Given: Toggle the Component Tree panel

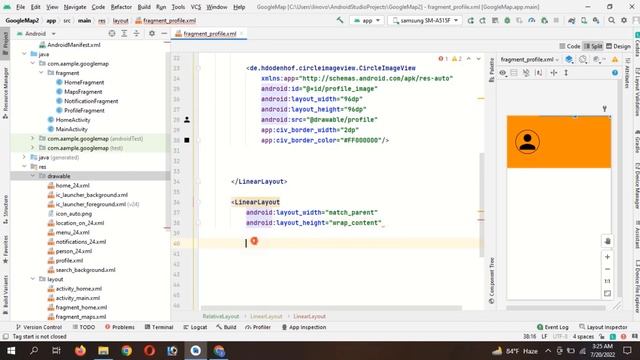Looking at the screenshot, I should click(x=491, y=280).
